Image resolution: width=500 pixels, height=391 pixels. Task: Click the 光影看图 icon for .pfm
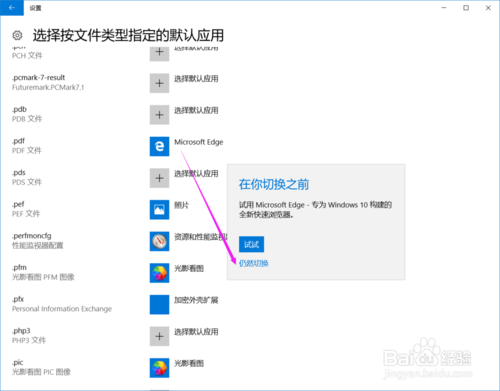(x=159, y=273)
